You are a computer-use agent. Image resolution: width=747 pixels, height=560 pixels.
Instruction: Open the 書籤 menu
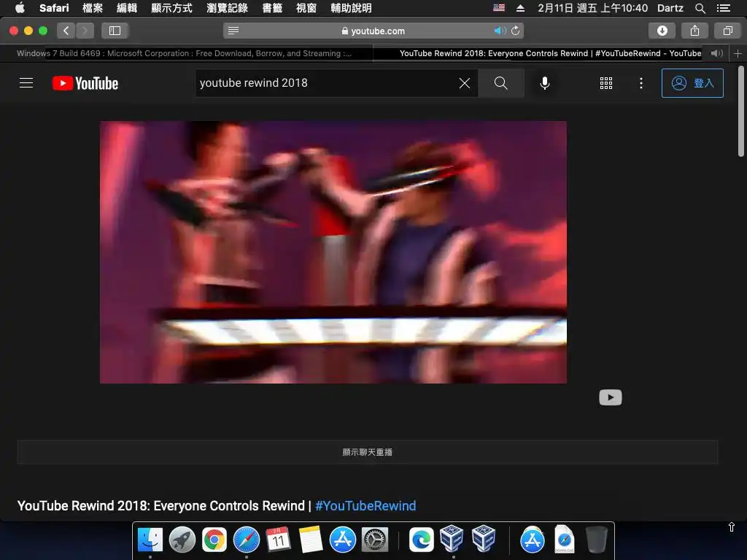[272, 7]
